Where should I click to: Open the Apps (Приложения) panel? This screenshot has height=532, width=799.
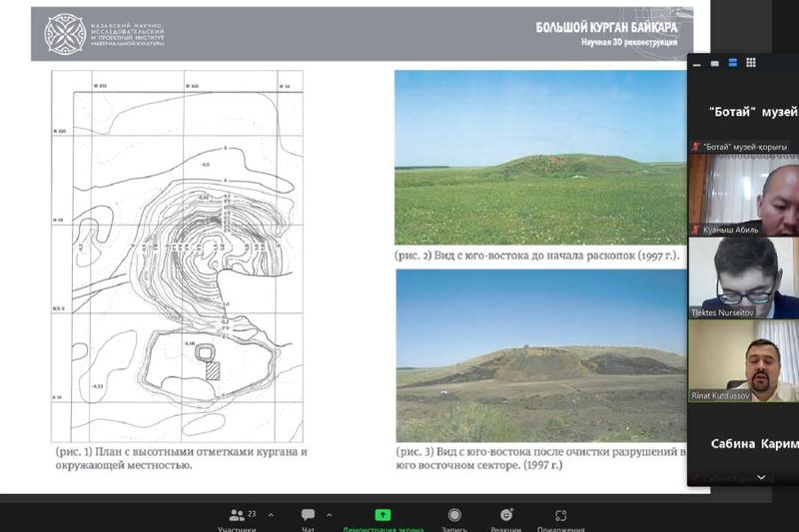pos(560,518)
